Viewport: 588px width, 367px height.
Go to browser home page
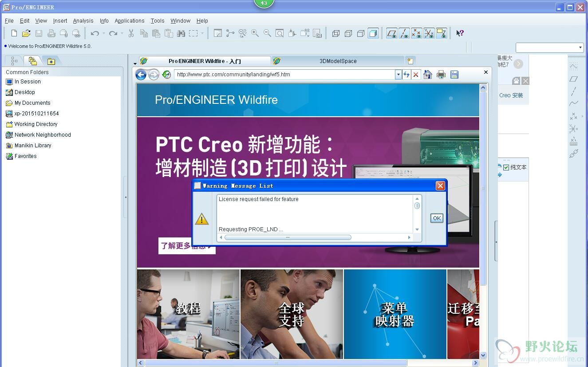point(428,75)
